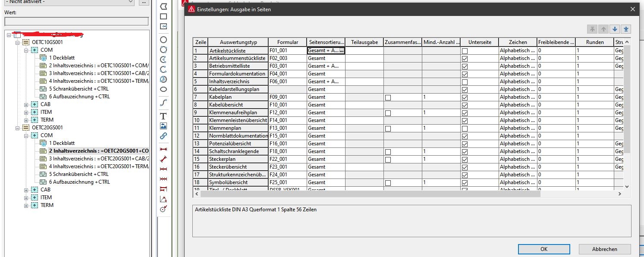
Task: Click the 'Zeichen' column header
Action: point(518,42)
